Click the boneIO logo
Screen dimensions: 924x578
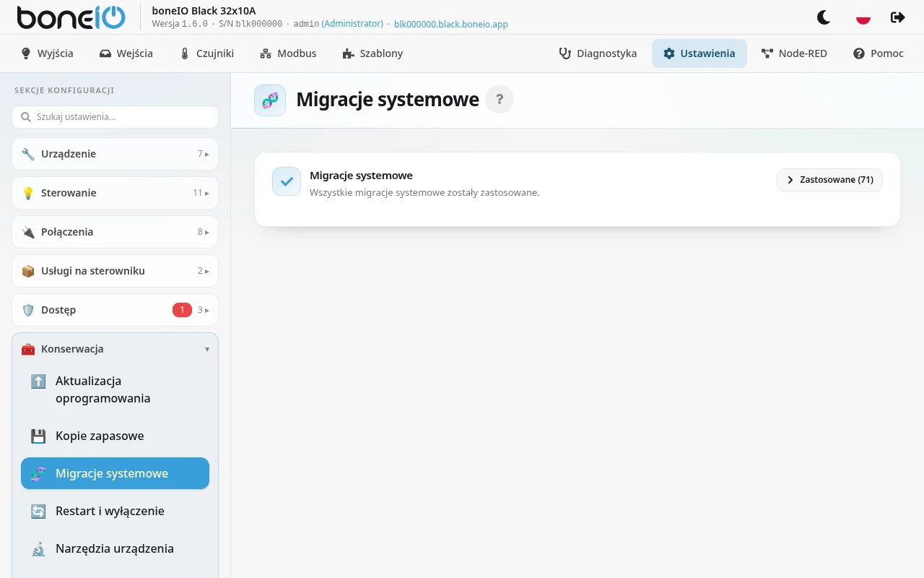click(71, 17)
